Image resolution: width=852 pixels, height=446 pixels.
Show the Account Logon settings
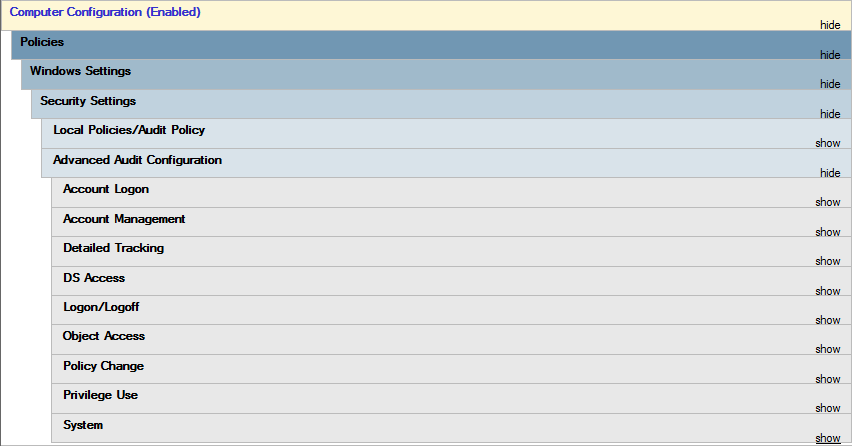pos(827,202)
